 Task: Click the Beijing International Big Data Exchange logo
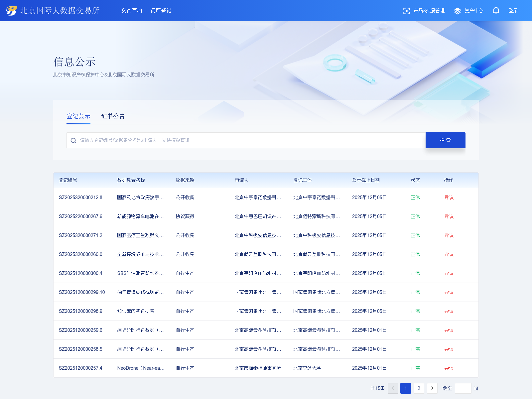tap(11, 11)
